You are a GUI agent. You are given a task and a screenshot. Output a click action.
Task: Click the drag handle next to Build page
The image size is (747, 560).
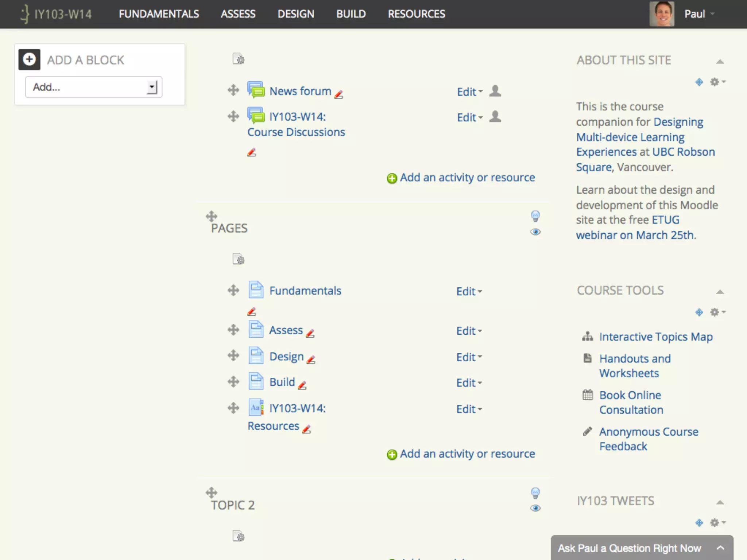[x=233, y=382]
